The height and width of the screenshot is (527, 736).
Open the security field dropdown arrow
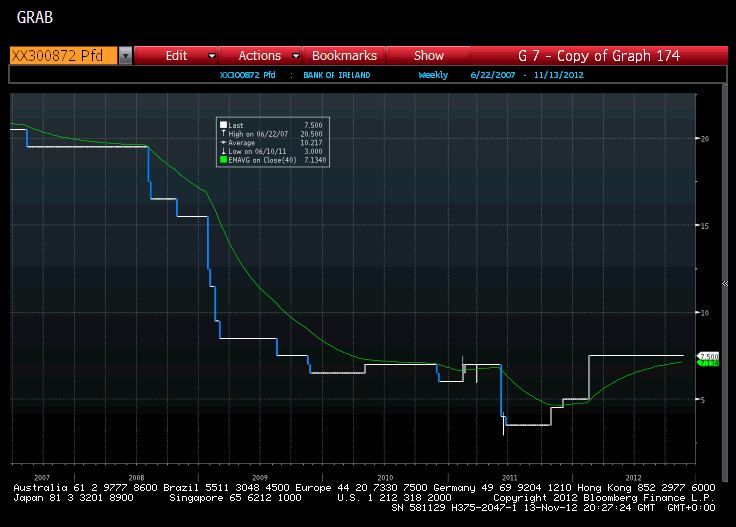pyautogui.click(x=125, y=55)
